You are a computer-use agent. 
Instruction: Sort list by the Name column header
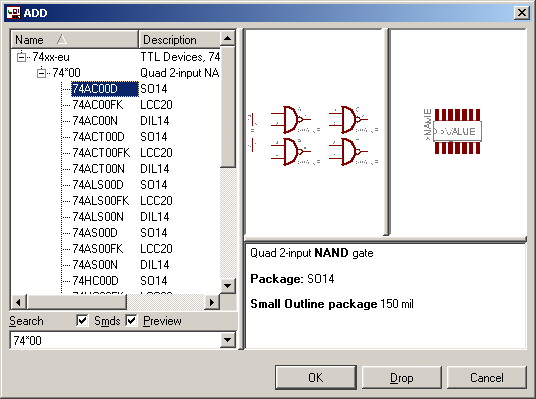click(x=75, y=40)
